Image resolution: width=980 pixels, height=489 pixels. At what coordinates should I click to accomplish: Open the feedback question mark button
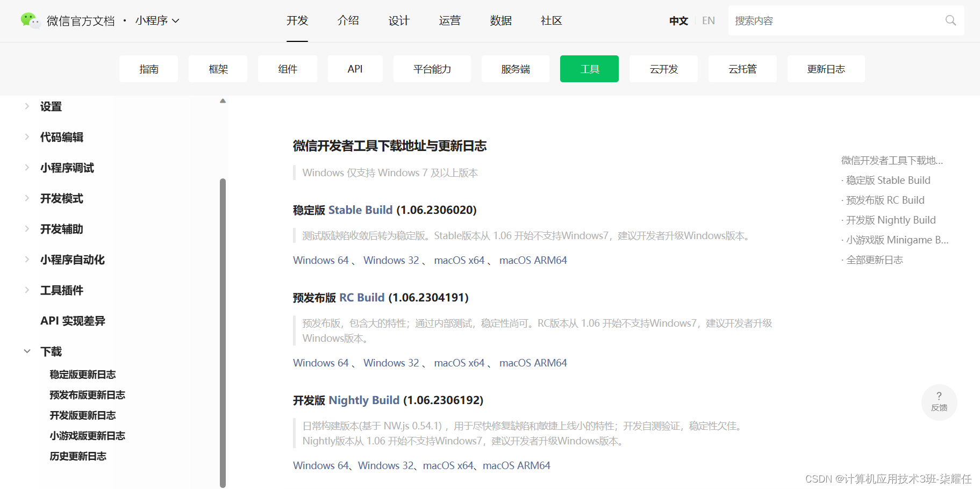[939, 402]
